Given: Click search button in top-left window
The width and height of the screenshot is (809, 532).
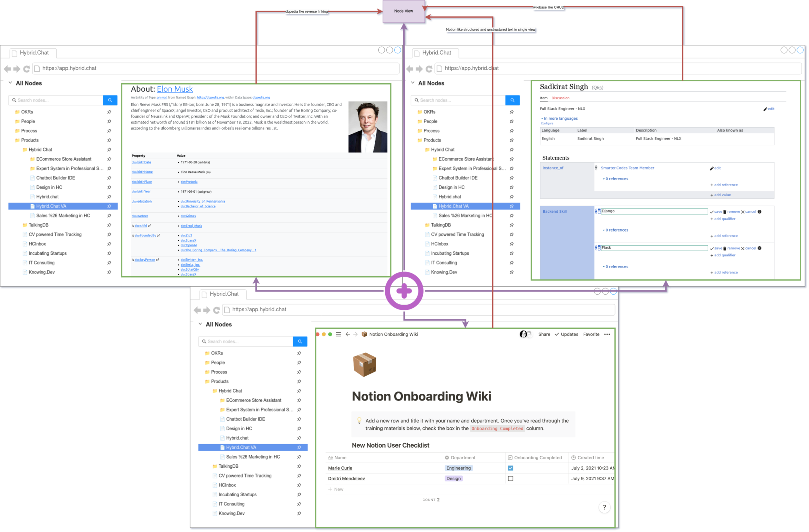Looking at the screenshot, I should point(110,100).
